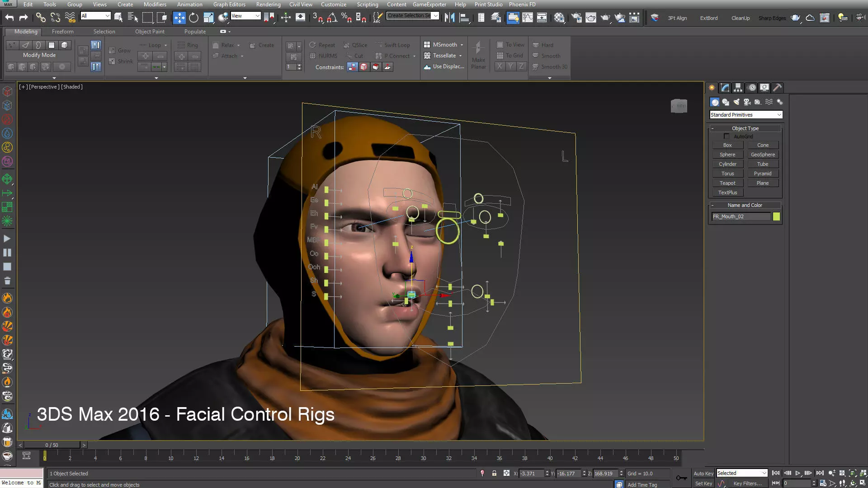Open the Standard Primitives category dropdown
Screen dimensions: 868x488
point(745,115)
